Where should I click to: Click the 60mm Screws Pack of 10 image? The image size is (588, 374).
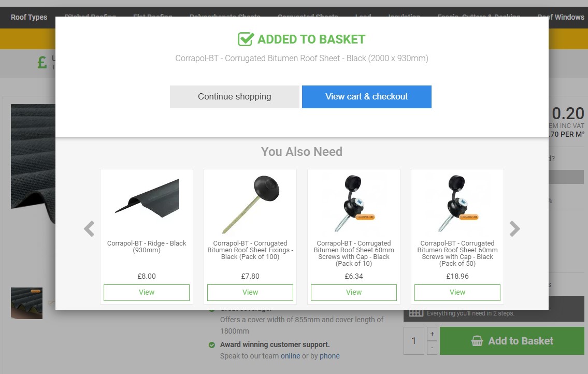tap(354, 203)
